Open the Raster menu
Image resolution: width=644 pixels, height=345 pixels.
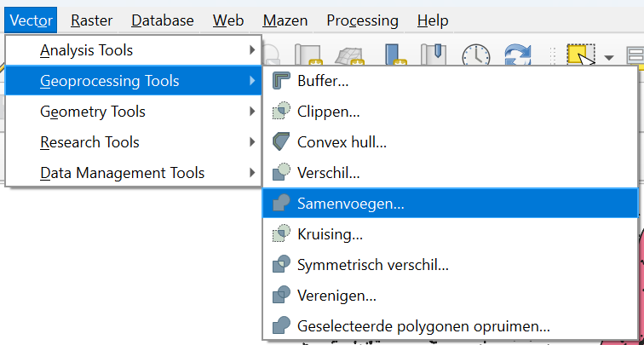(x=92, y=20)
